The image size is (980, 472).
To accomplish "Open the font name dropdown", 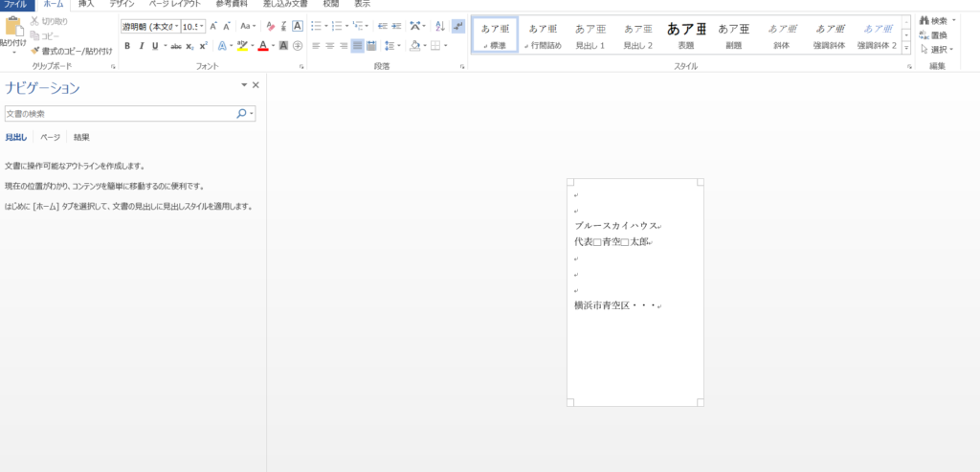I will 174,26.
